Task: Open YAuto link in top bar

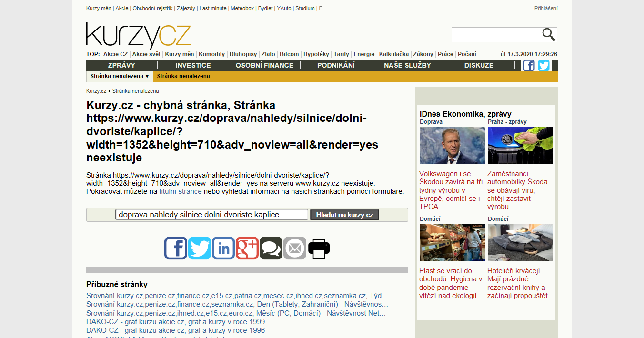Action: point(284,8)
